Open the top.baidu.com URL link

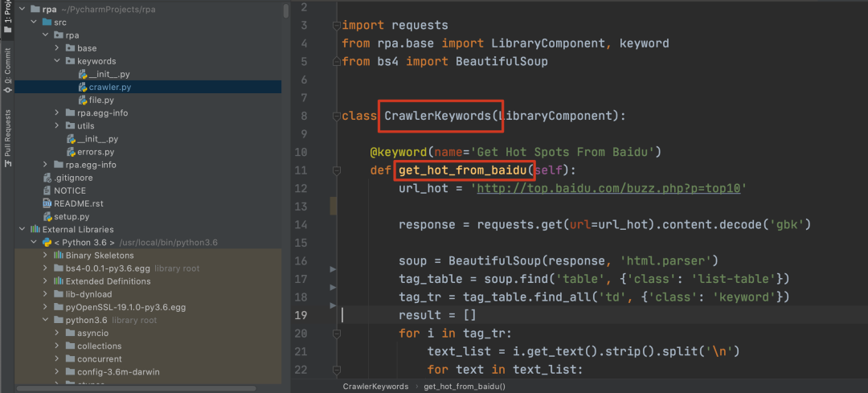(608, 188)
